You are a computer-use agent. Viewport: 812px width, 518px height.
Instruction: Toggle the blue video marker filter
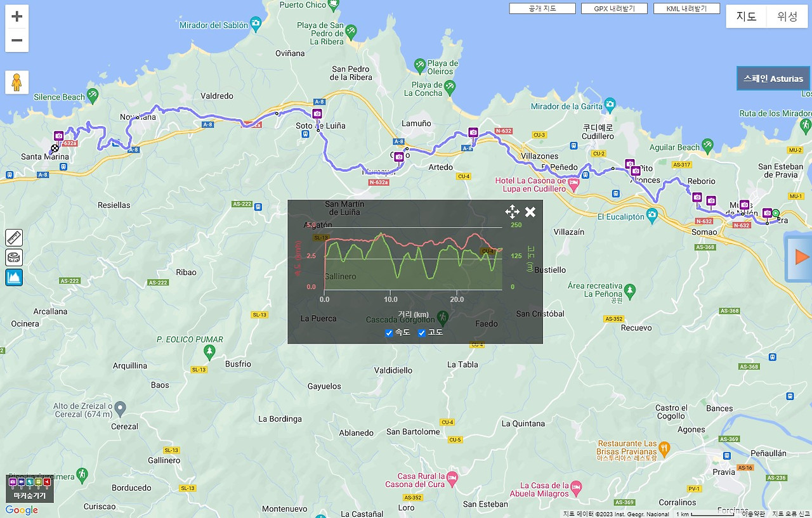(x=21, y=482)
